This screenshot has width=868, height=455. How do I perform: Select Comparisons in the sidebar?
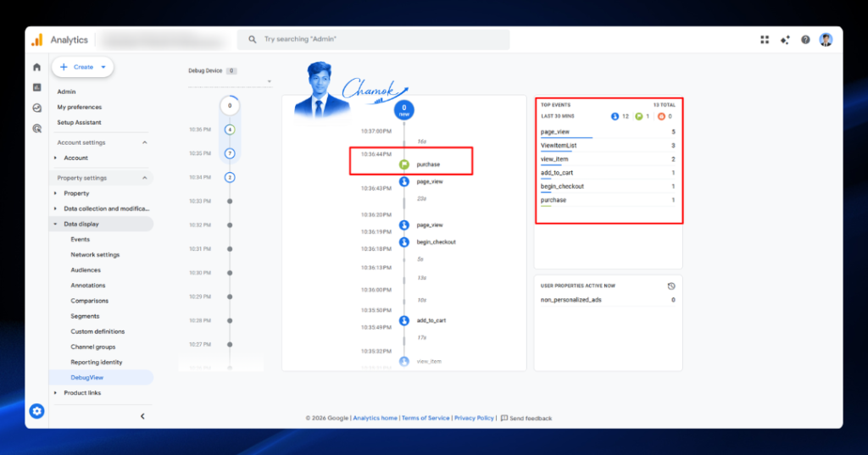tap(90, 301)
